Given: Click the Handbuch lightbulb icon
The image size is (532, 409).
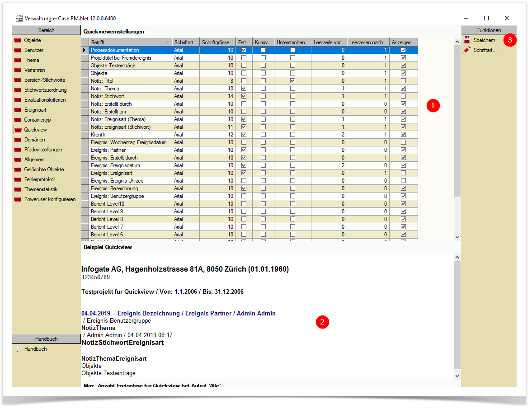Looking at the screenshot, I should click(x=18, y=348).
